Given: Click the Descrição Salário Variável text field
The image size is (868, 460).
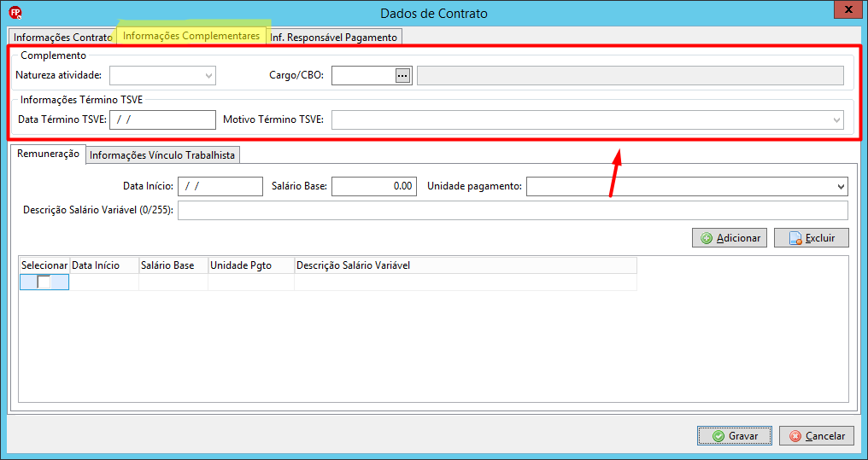Looking at the screenshot, I should (513, 210).
